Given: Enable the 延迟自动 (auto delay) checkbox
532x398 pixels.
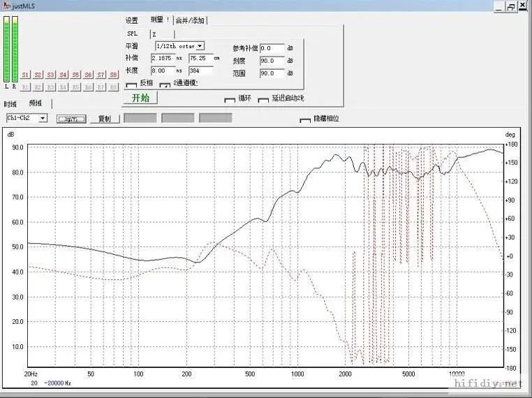Looking at the screenshot, I should click(x=263, y=99).
